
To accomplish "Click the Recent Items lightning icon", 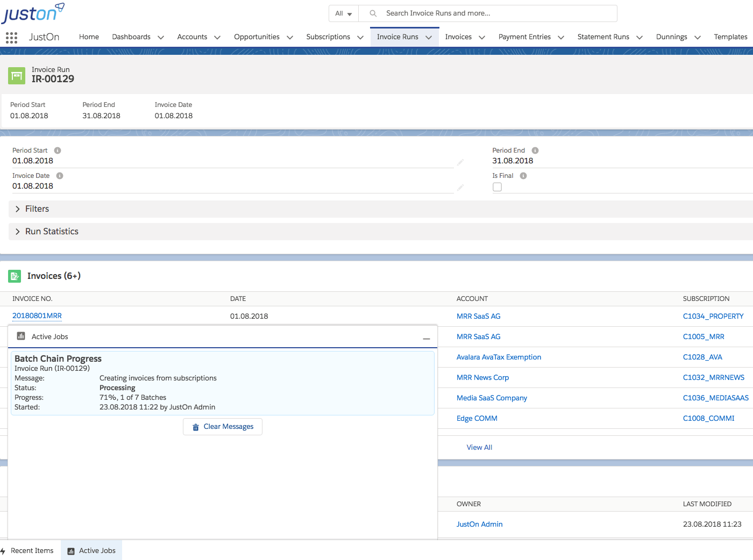I will 3,551.
